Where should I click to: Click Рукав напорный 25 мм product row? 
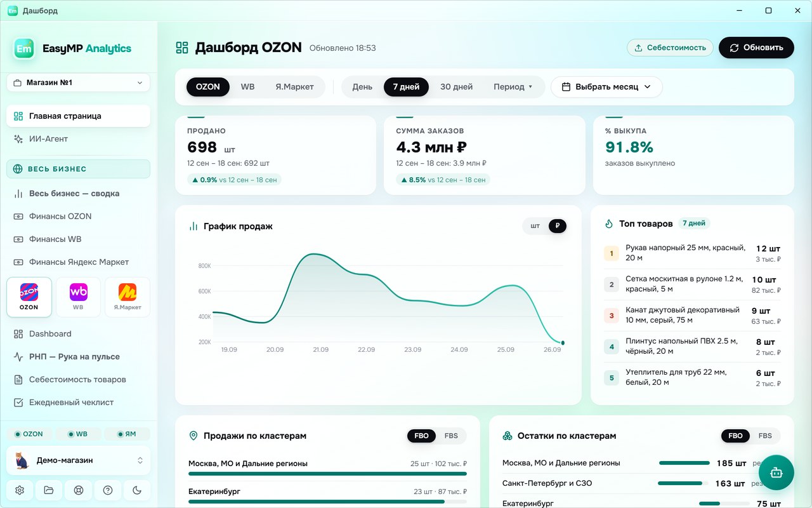coord(692,253)
